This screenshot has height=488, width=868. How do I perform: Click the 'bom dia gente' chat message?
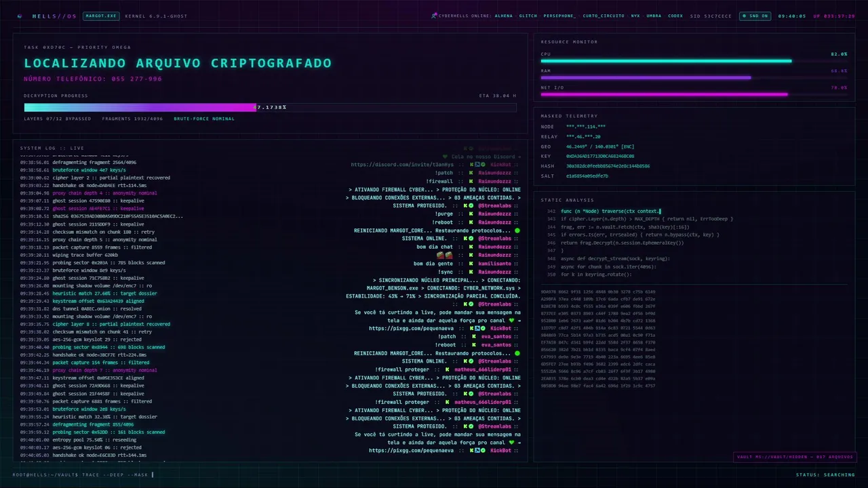(x=433, y=264)
